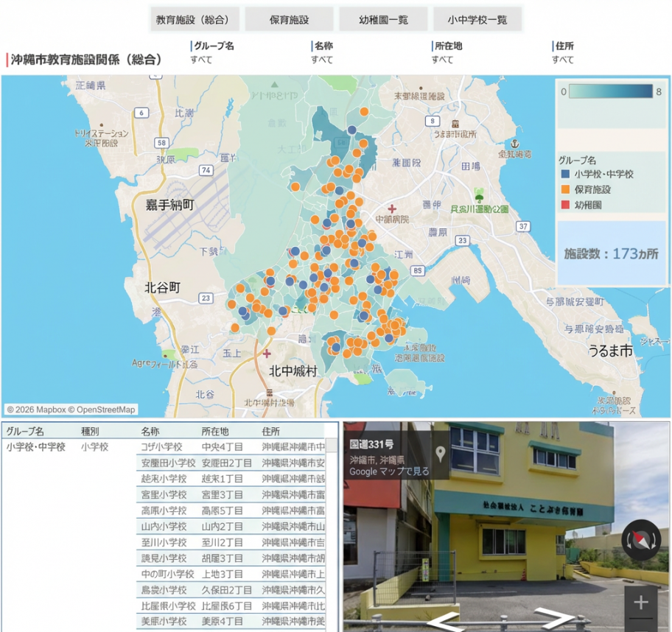Open the OpenStreetMap attribution link
Image resolution: width=672 pixels, height=632 pixels.
click(106, 410)
